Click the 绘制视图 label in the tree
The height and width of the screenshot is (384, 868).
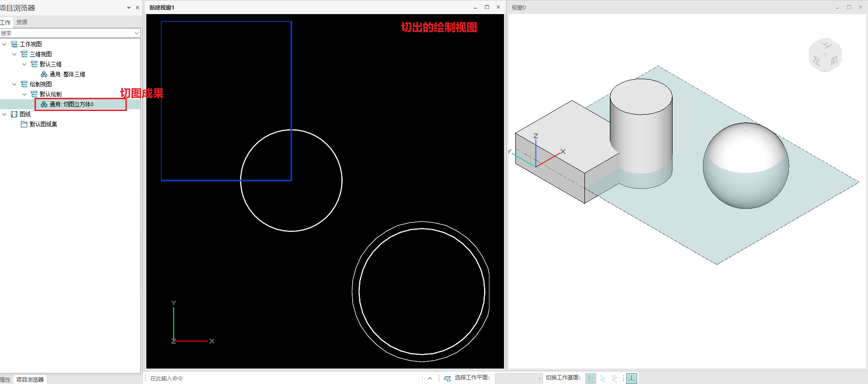point(41,84)
